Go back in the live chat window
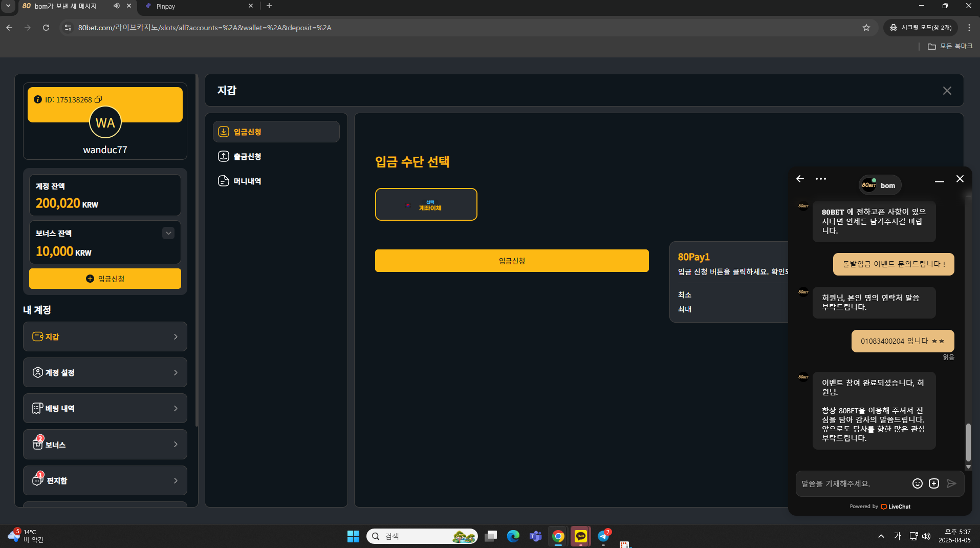 click(x=800, y=179)
